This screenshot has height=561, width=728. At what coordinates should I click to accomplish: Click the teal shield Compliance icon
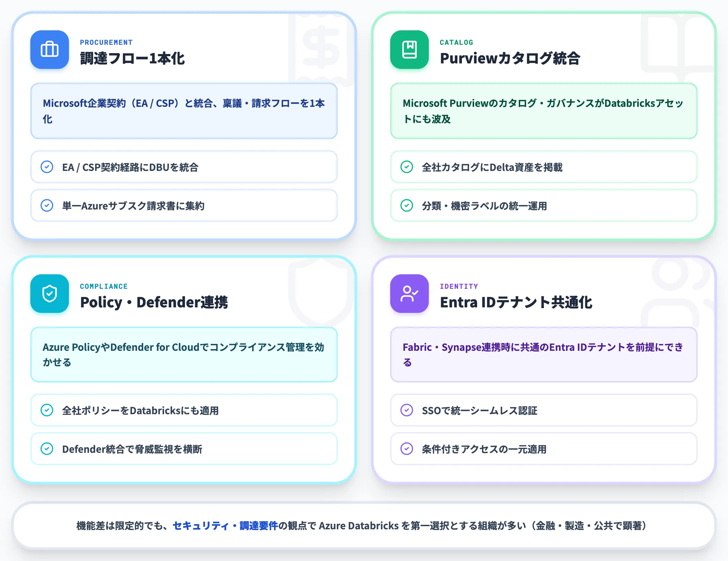coord(50,294)
